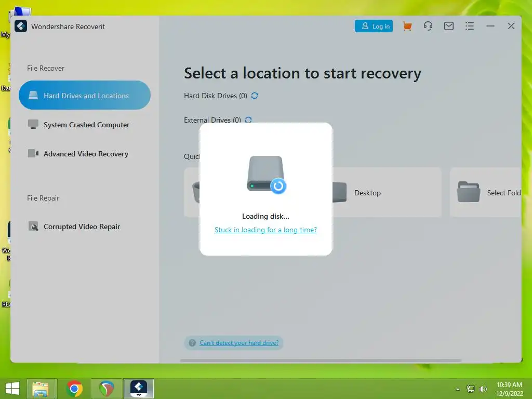
Task: Click the Select Folder folder icon
Action: pyautogui.click(x=468, y=192)
